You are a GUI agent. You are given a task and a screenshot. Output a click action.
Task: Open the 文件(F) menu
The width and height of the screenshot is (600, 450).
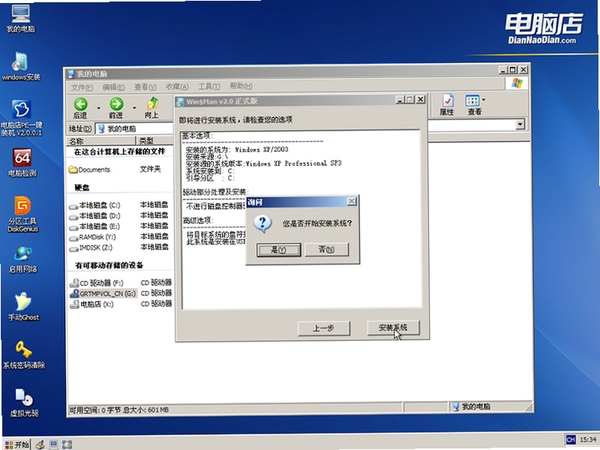[82, 88]
